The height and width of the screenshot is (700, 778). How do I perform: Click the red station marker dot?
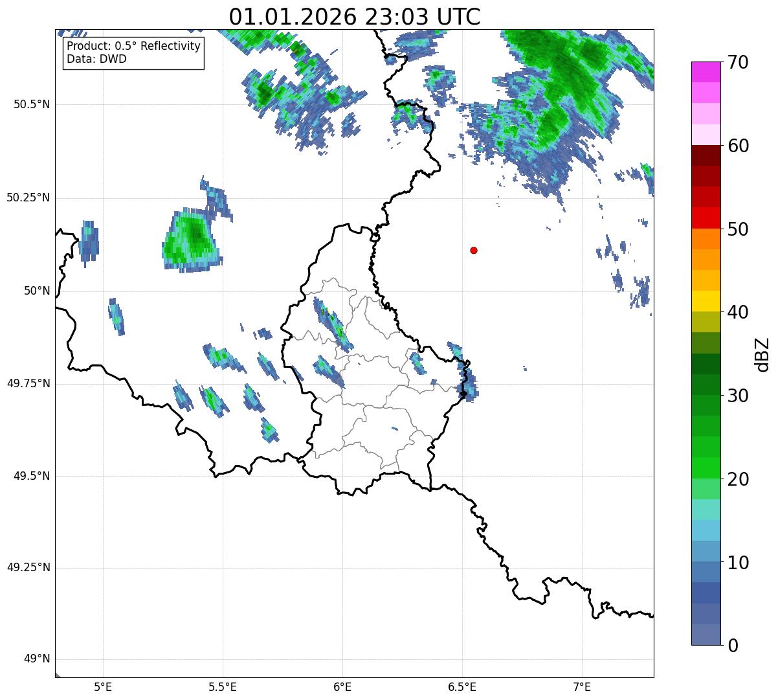474,251
